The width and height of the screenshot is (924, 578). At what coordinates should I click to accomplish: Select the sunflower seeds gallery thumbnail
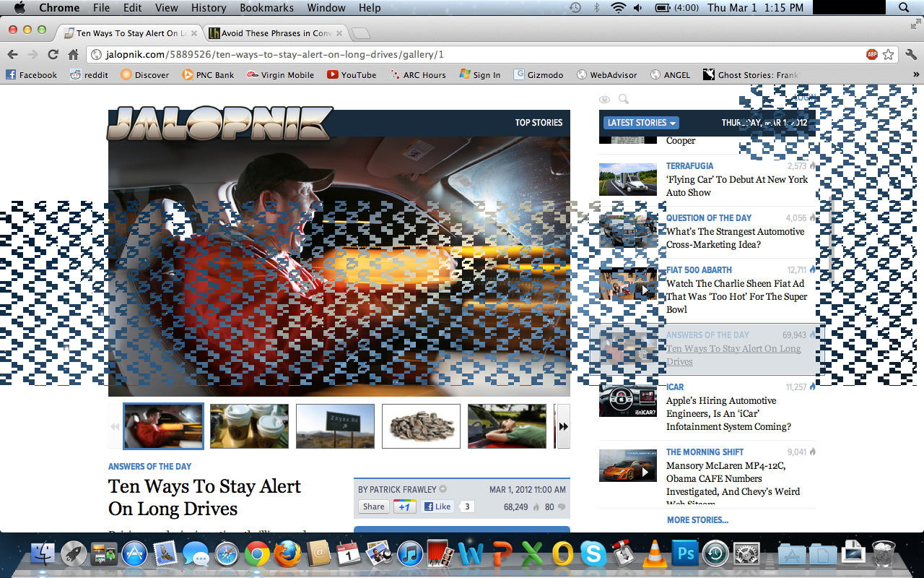pos(421,426)
